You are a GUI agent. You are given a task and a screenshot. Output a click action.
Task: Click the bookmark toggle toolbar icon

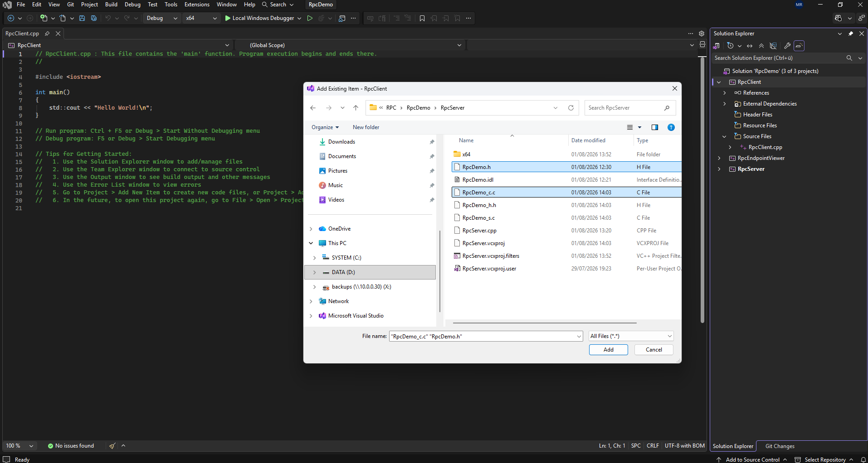coord(422,18)
